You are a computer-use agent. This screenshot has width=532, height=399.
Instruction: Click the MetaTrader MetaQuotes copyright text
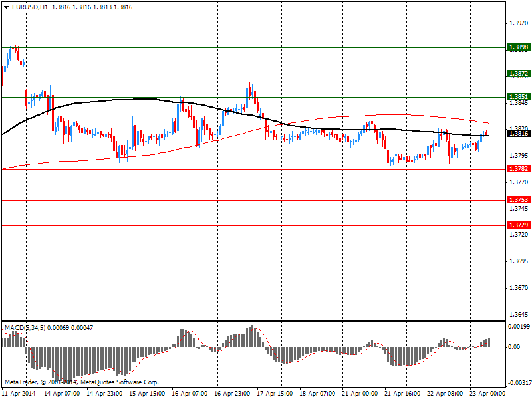pyautogui.click(x=81, y=382)
